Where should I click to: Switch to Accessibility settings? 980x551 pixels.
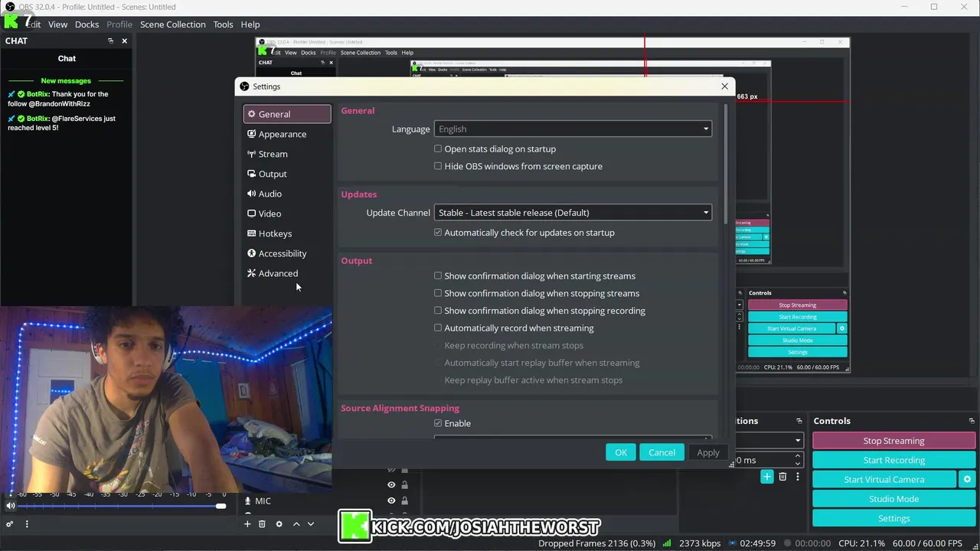pos(287,253)
